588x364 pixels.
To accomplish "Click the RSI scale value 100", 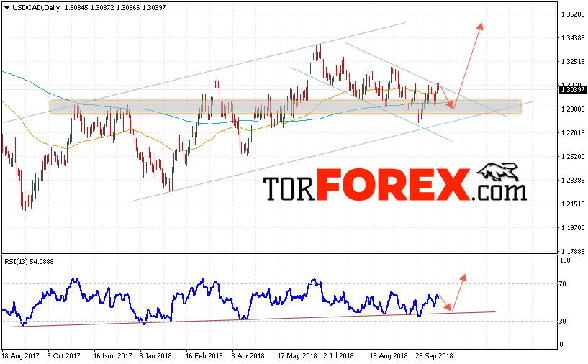I will [x=565, y=260].
